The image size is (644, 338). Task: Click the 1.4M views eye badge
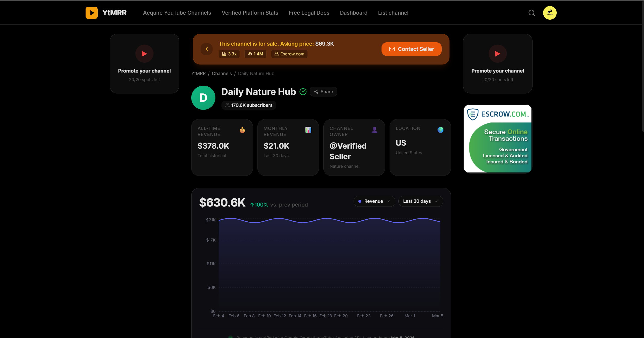(x=255, y=54)
